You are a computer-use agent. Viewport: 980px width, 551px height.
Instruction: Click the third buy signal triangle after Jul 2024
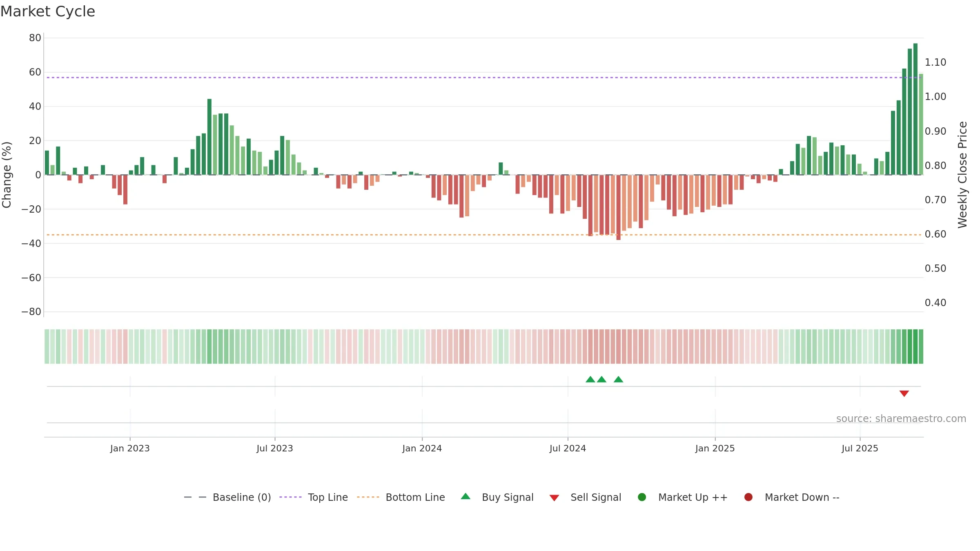pos(619,379)
